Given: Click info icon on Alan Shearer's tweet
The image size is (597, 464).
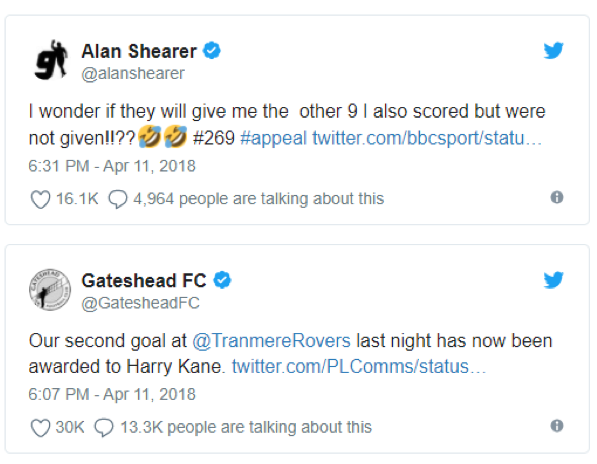Looking at the screenshot, I should 557,197.
